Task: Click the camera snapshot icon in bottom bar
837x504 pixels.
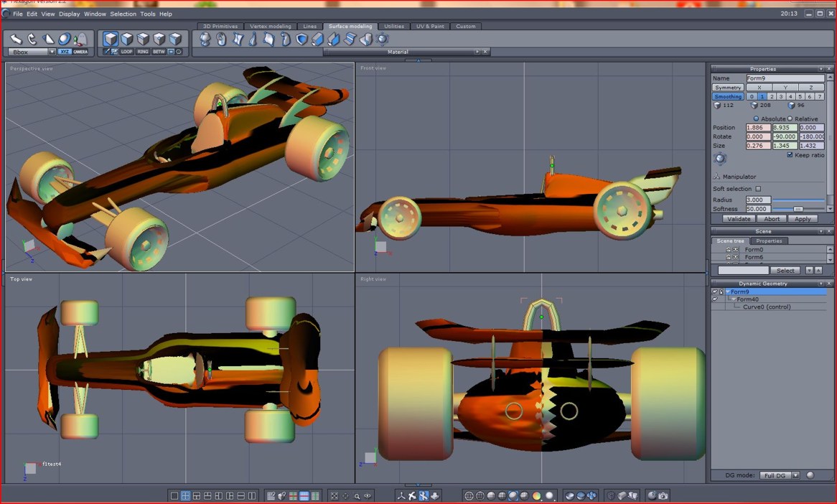Action: click(663, 495)
